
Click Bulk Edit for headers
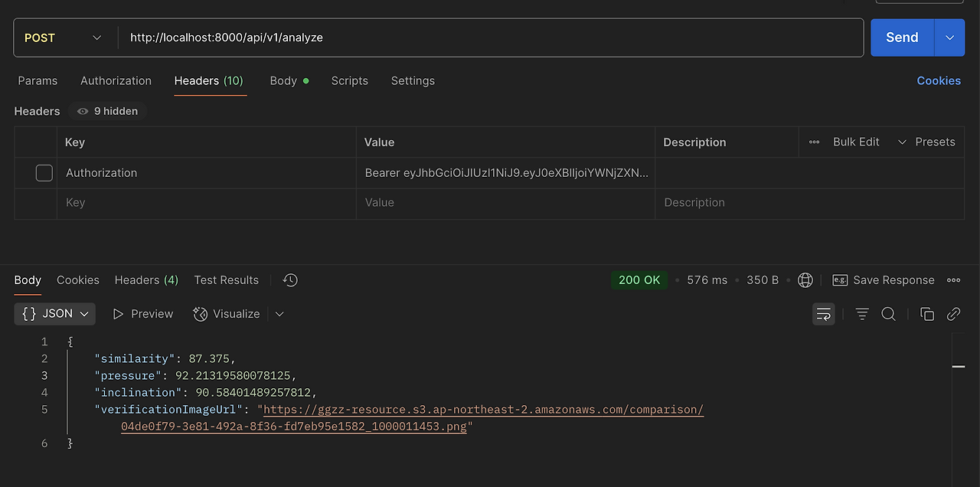[856, 142]
